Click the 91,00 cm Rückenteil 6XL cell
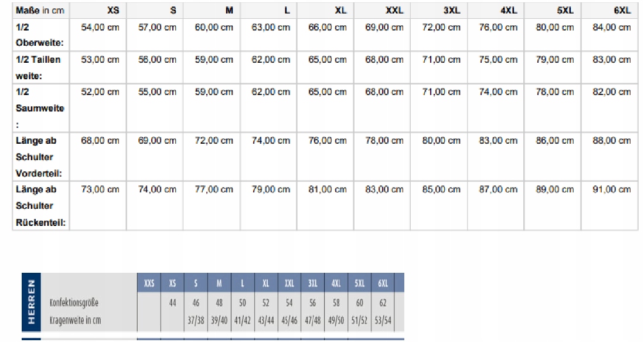This screenshot has width=644, height=342. [612, 189]
